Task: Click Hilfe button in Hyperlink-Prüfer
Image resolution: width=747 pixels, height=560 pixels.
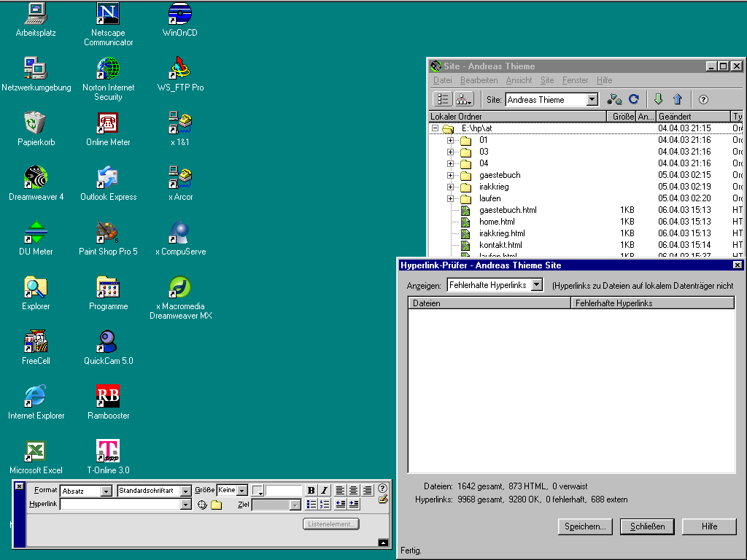Action: pos(709,526)
